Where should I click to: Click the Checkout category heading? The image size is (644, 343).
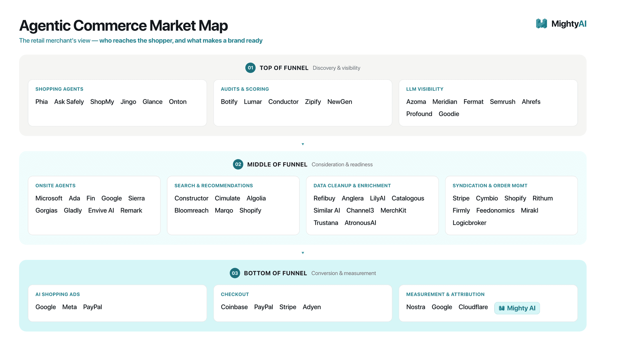[235, 294]
